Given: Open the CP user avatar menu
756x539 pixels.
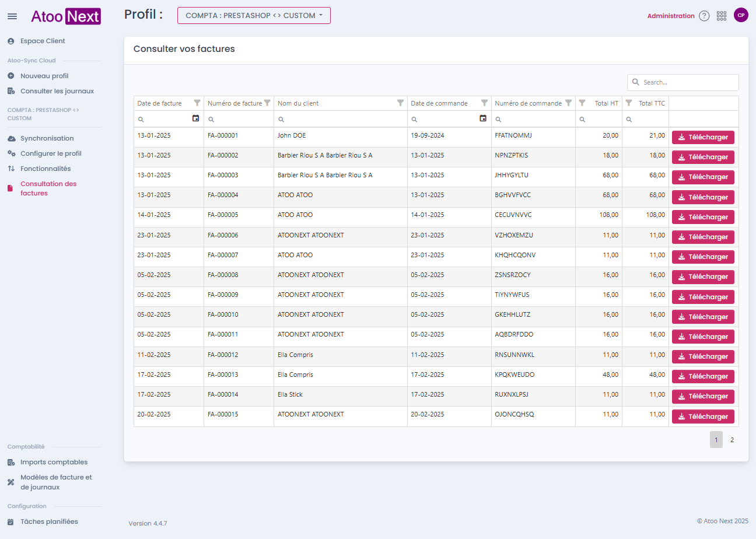Looking at the screenshot, I should point(741,15).
